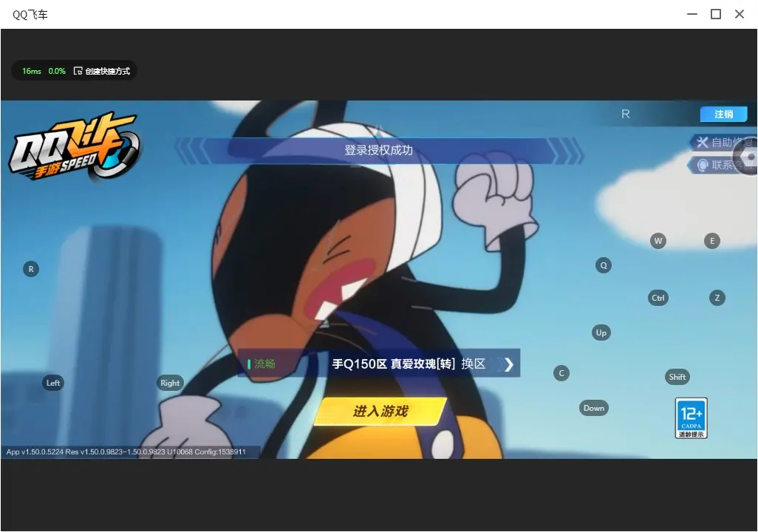
Task: Minimize the QQ飞车 window
Action: [692, 14]
